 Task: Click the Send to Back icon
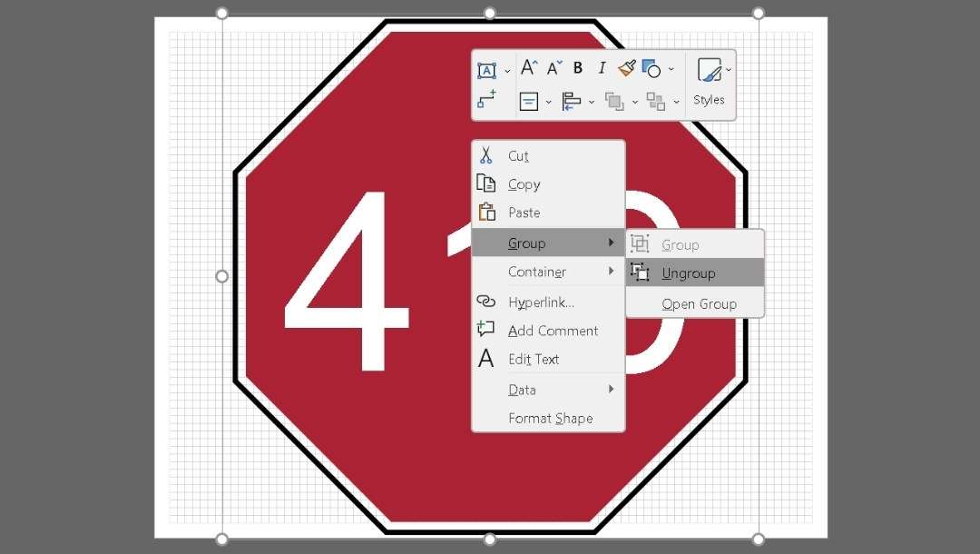(x=654, y=100)
